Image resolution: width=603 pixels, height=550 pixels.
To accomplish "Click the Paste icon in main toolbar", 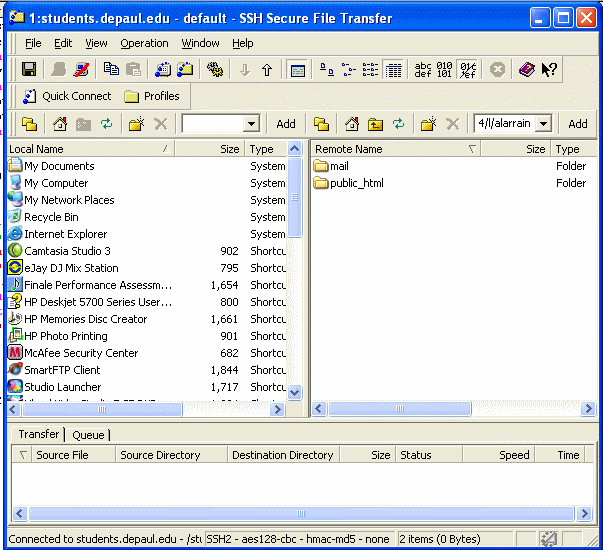I will click(133, 69).
